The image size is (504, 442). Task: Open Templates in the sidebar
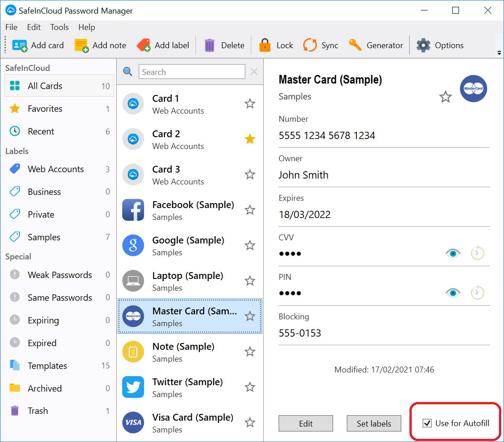pos(60,366)
